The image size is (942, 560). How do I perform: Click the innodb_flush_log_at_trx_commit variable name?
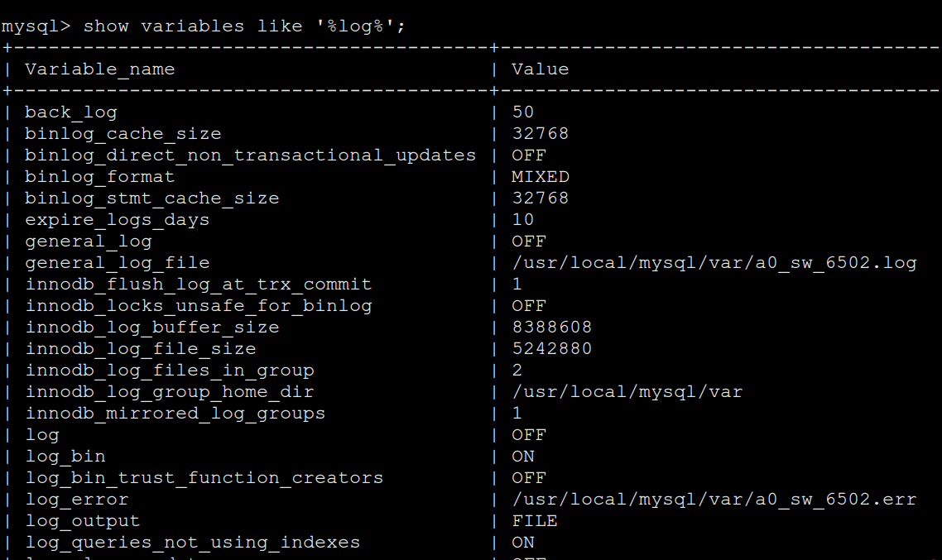click(198, 284)
